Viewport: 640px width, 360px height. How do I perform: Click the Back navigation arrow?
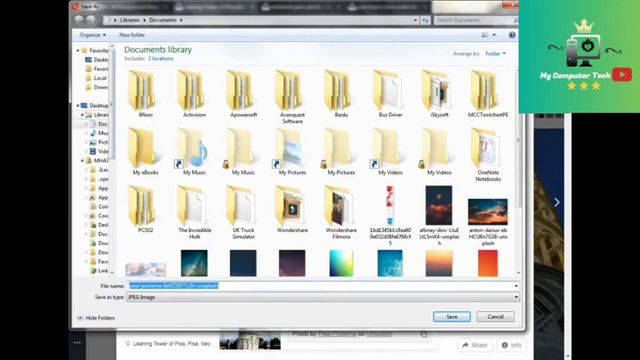(79, 20)
